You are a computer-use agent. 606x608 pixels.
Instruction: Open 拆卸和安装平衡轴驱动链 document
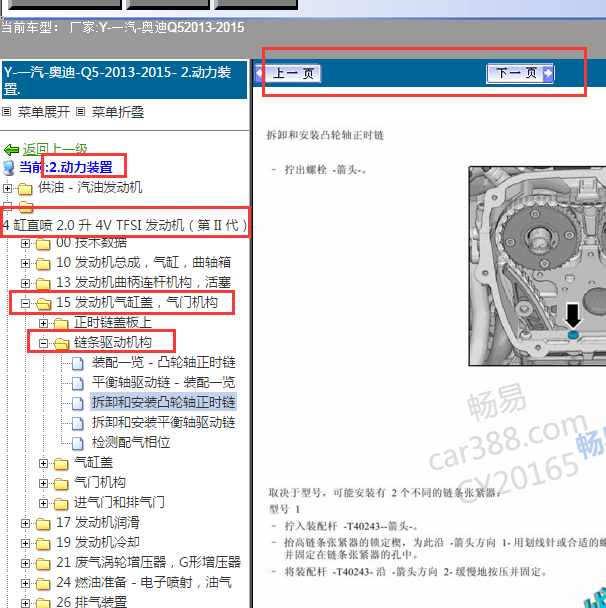click(163, 422)
